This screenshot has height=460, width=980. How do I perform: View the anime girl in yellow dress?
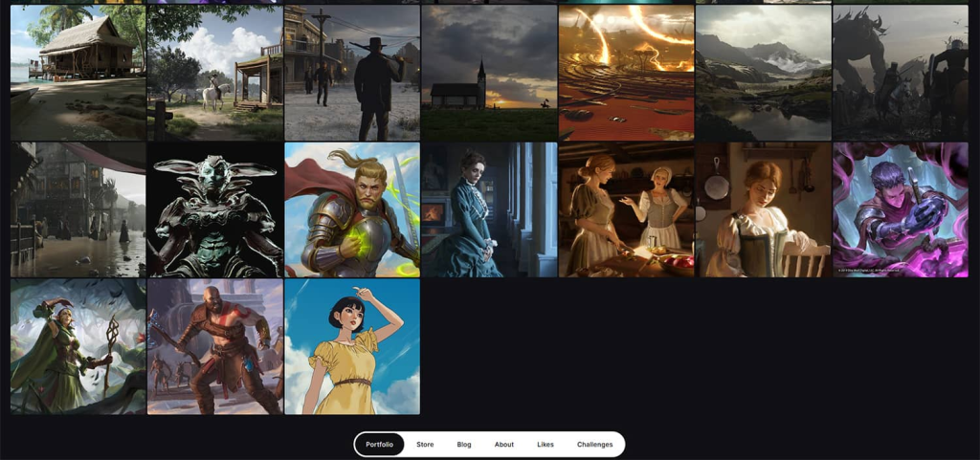352,346
